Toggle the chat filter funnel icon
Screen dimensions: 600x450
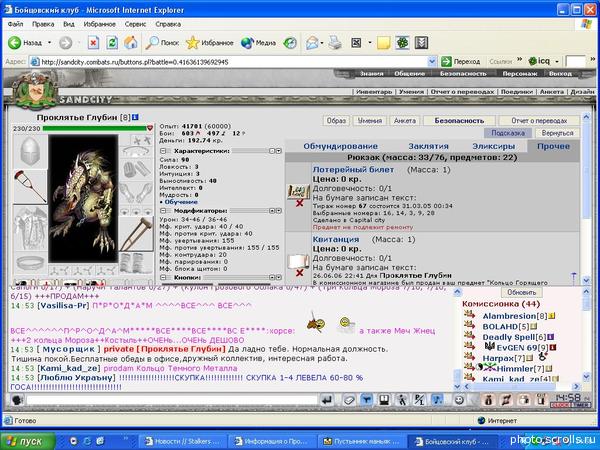pyautogui.click(x=367, y=400)
